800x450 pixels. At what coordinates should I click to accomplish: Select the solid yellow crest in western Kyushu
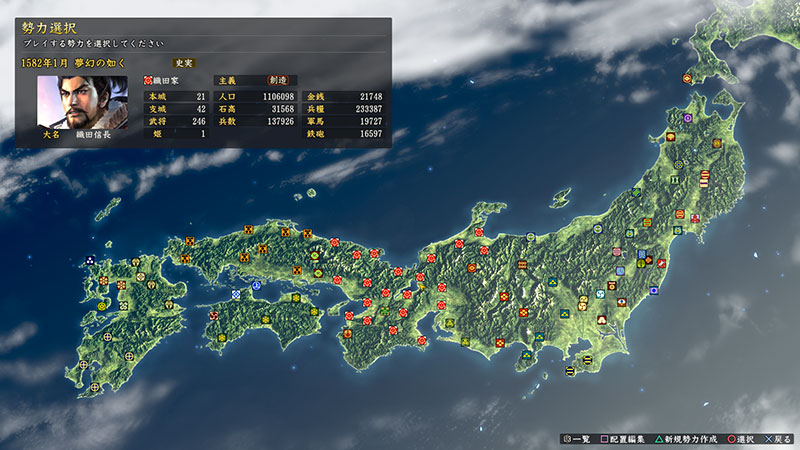tap(102, 307)
